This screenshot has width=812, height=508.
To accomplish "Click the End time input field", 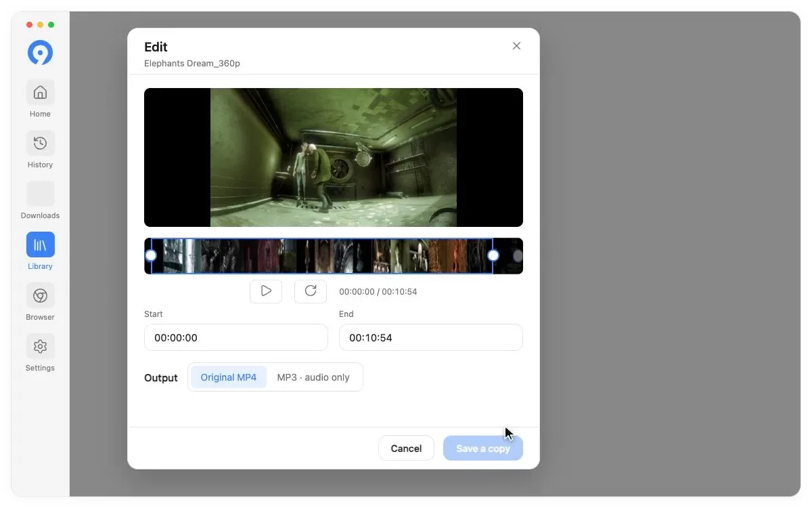I will coord(431,337).
